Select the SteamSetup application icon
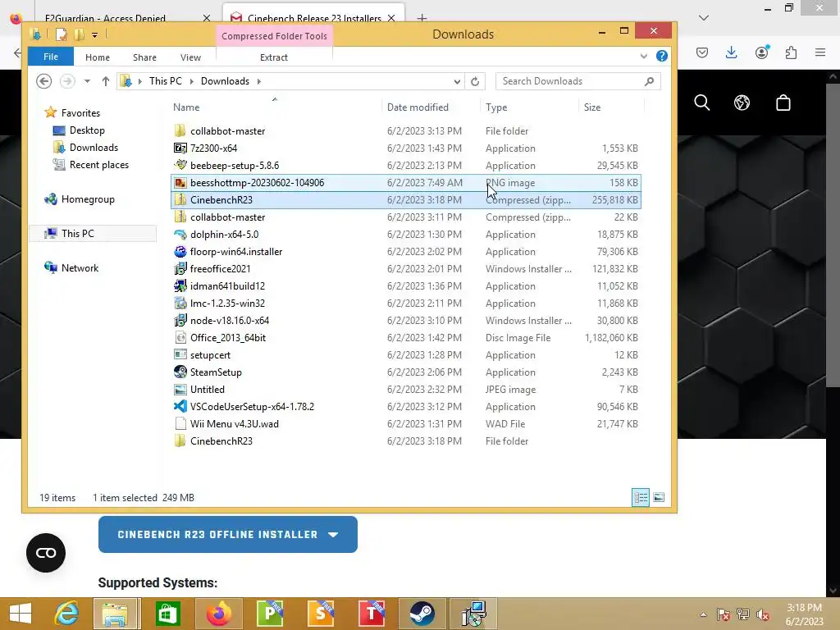 pos(180,372)
